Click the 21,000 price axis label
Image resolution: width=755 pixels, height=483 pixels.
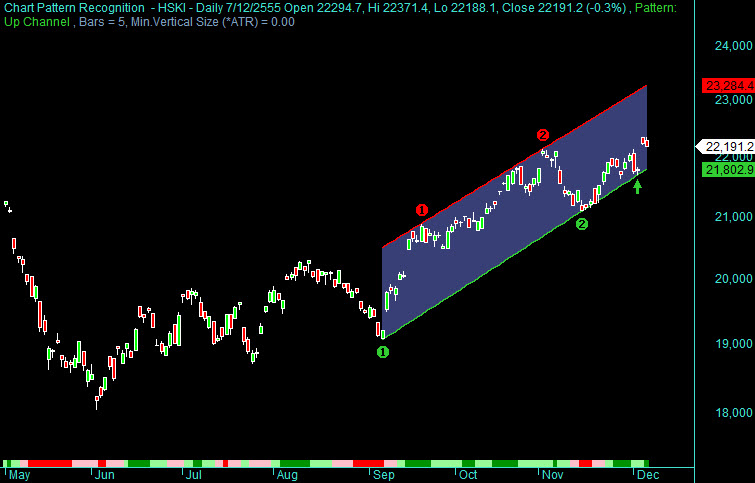click(x=733, y=217)
